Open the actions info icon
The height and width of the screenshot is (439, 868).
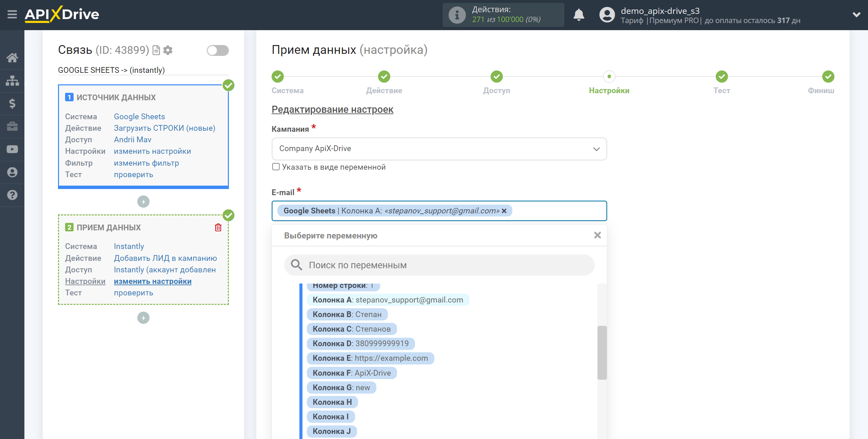[x=457, y=15]
